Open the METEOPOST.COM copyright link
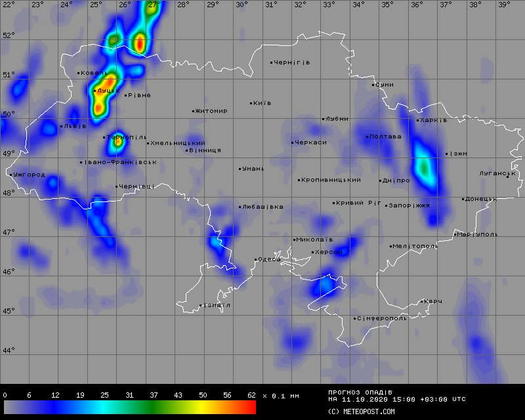Screen dimensions: 525x420 (362, 411)
